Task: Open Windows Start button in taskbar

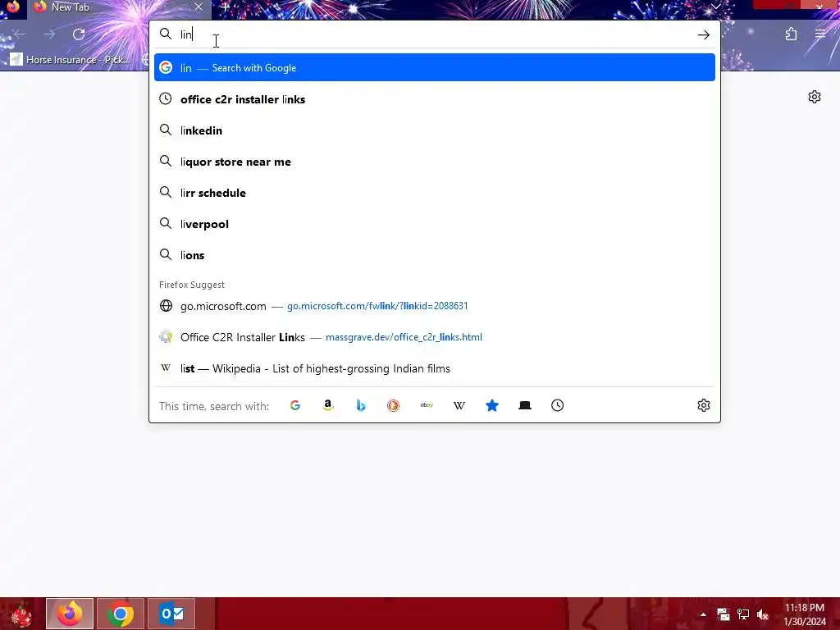Action: 21,614
